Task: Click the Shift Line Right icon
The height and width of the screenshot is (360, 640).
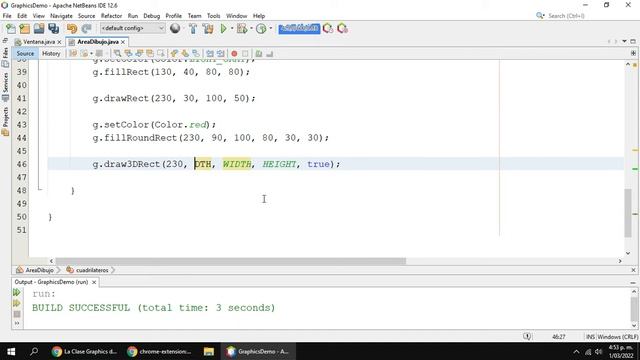Action: tap(221, 53)
